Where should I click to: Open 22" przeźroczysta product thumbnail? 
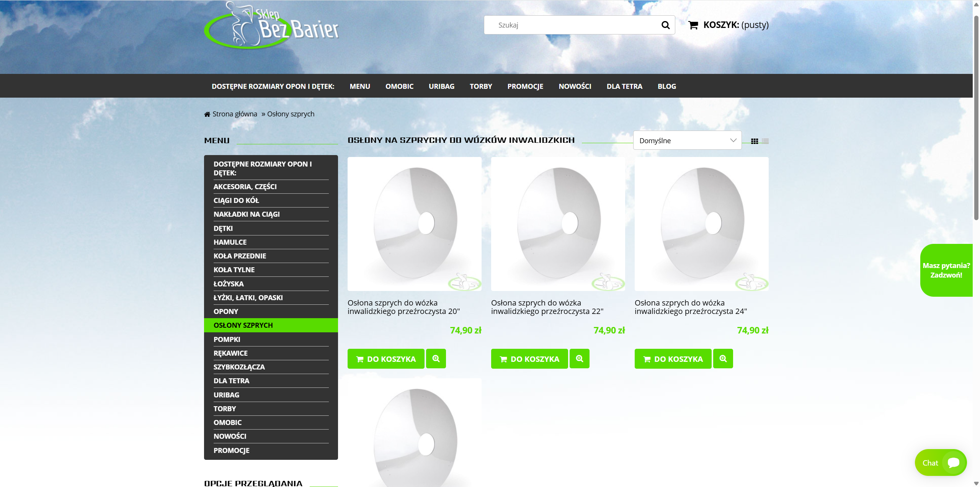(x=558, y=224)
